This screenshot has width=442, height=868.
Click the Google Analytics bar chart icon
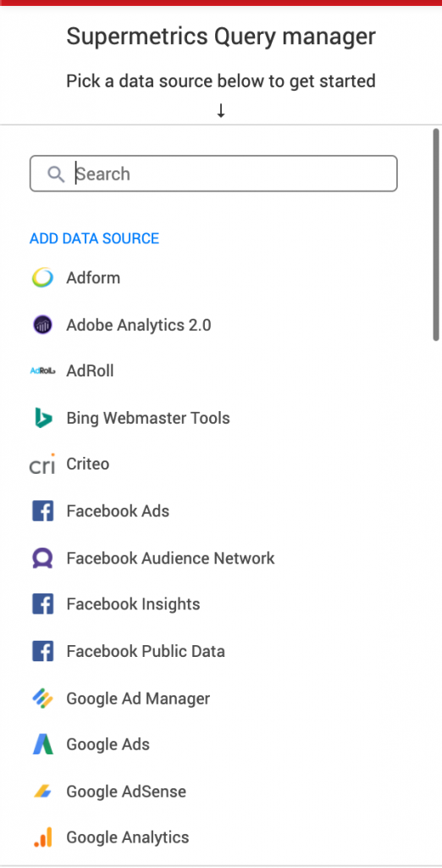point(42,837)
